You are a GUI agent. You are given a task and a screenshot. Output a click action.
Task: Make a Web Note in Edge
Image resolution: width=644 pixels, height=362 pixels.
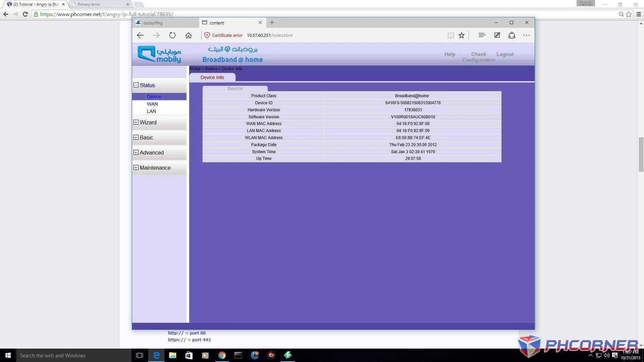point(497,35)
